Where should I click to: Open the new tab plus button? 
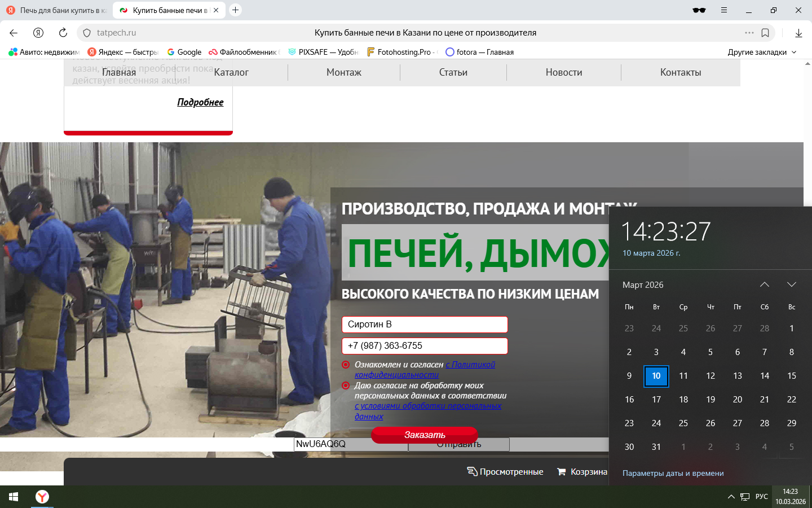(236, 10)
